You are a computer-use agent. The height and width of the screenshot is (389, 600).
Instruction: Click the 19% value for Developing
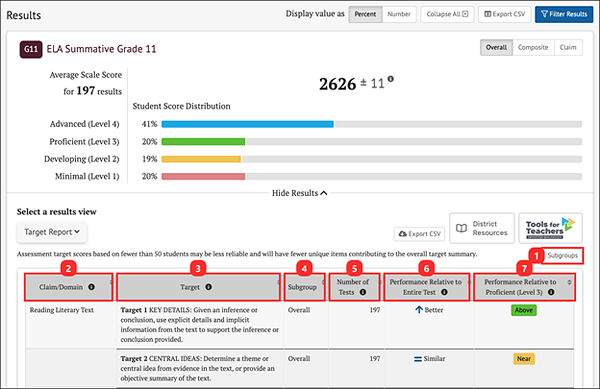tap(150, 159)
